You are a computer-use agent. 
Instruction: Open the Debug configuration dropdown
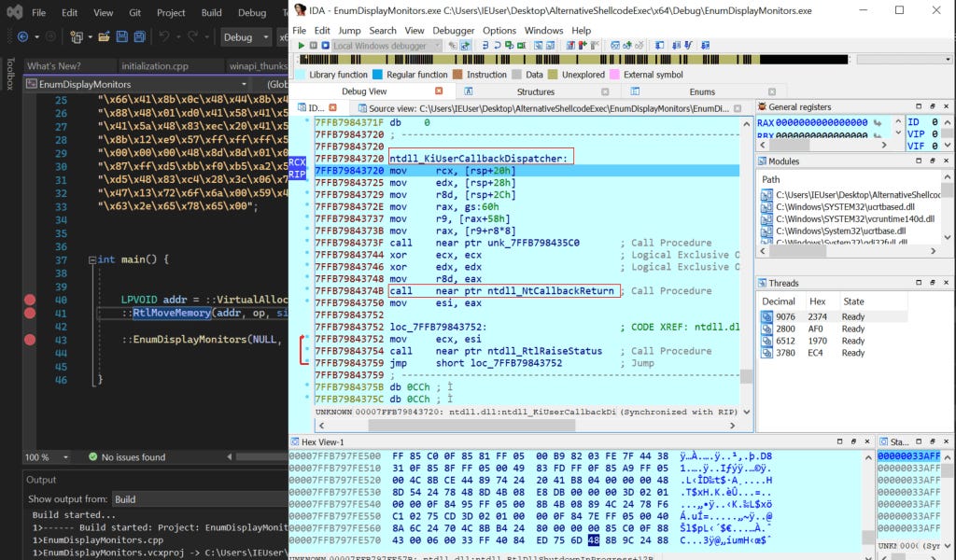tap(246, 37)
